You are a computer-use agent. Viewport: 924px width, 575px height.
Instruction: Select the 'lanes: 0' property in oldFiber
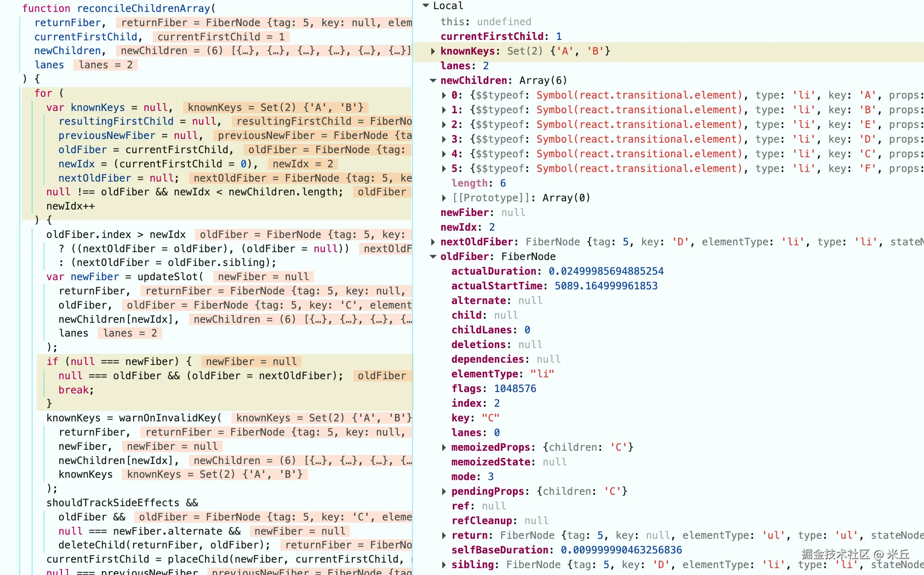tap(476, 432)
